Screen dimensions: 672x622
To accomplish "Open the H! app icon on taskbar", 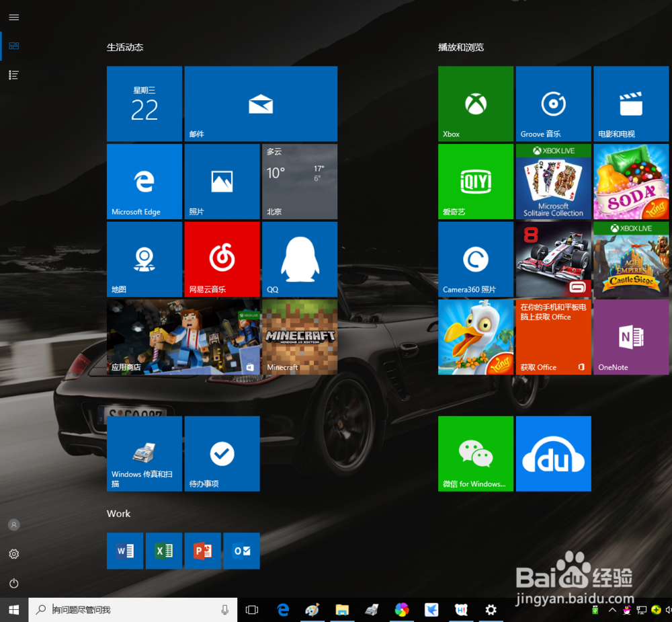I will click(x=461, y=609).
